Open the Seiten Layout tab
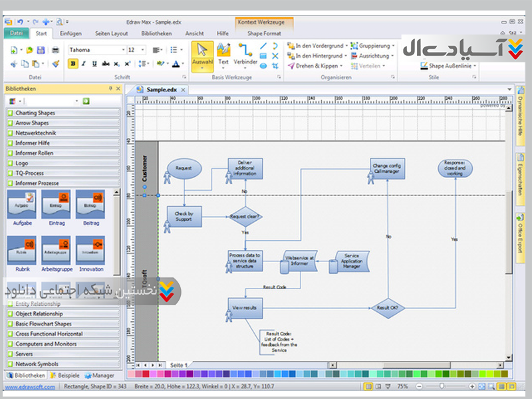 pos(111,33)
